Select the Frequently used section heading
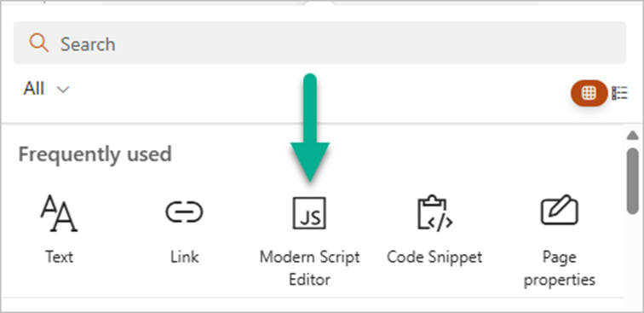The height and width of the screenshot is (313, 644). point(95,154)
